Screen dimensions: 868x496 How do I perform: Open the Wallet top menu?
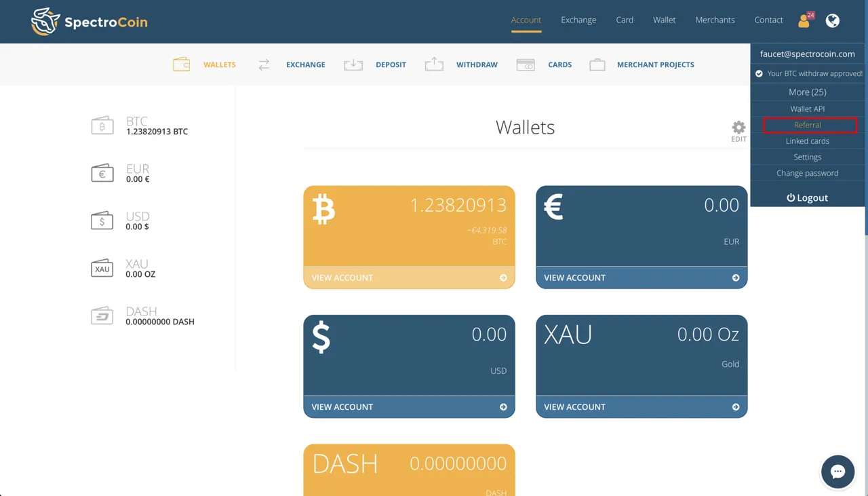[665, 20]
